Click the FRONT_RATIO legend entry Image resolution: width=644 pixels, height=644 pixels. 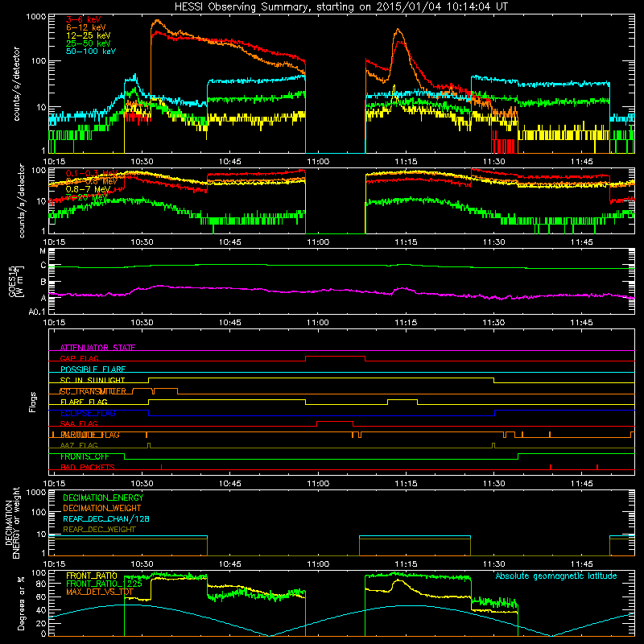pos(92,576)
